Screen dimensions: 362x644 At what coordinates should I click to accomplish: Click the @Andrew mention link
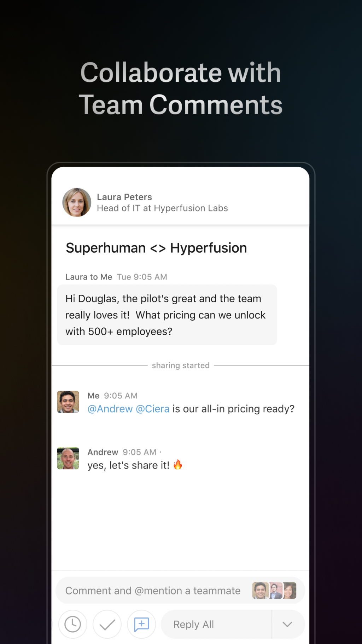110,409
